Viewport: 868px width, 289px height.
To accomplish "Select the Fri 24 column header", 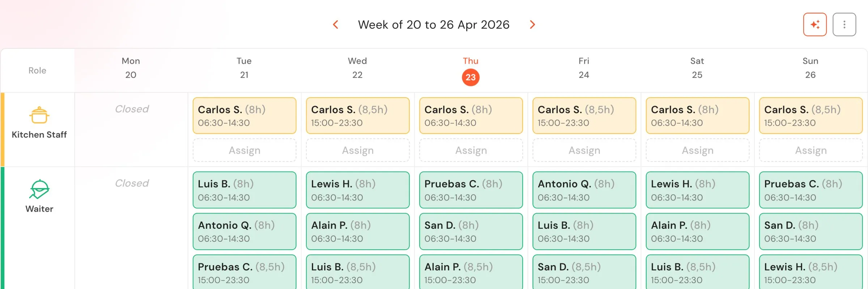I will coord(584,68).
